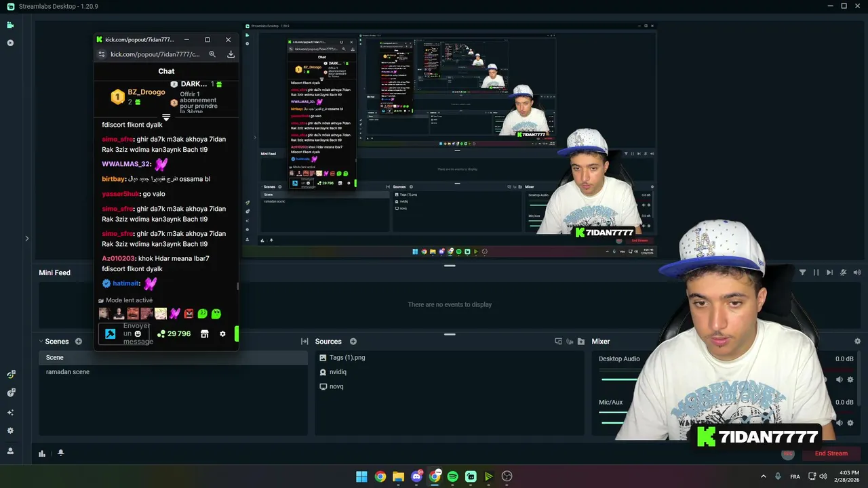Click the End Stream button

pos(831,453)
